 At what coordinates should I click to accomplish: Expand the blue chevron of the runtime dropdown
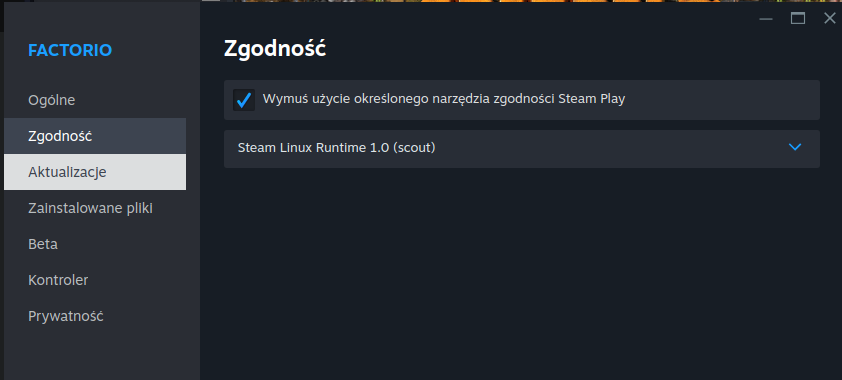(x=795, y=147)
